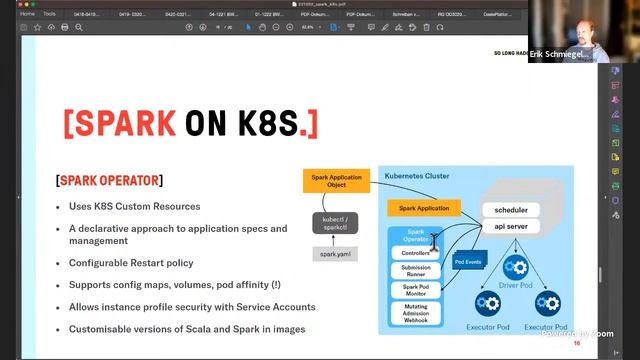Open the 0419-0320 document tab

click(132, 14)
